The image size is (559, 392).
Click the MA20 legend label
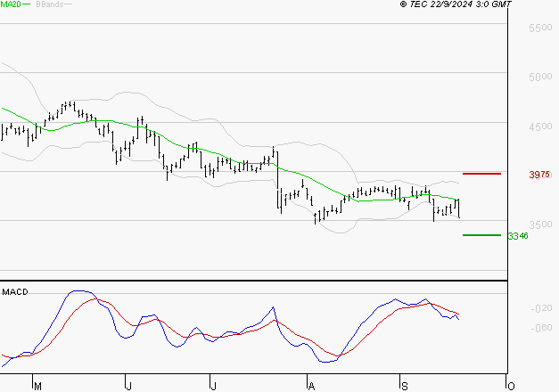click(11, 4)
